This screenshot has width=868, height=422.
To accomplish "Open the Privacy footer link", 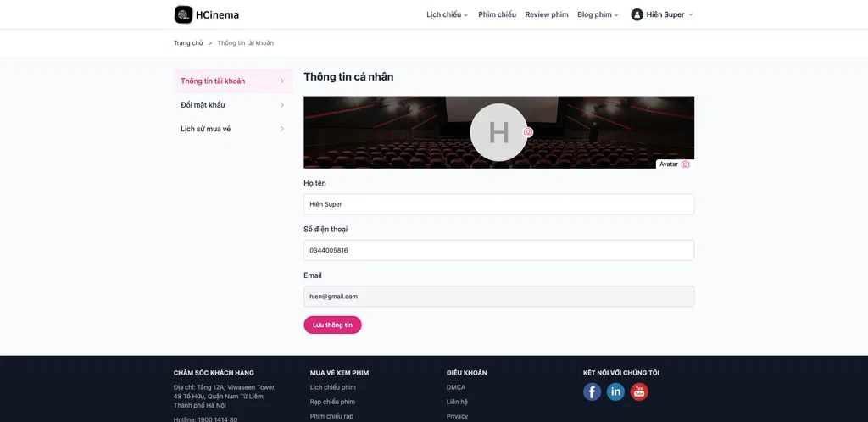I will pyautogui.click(x=457, y=416).
